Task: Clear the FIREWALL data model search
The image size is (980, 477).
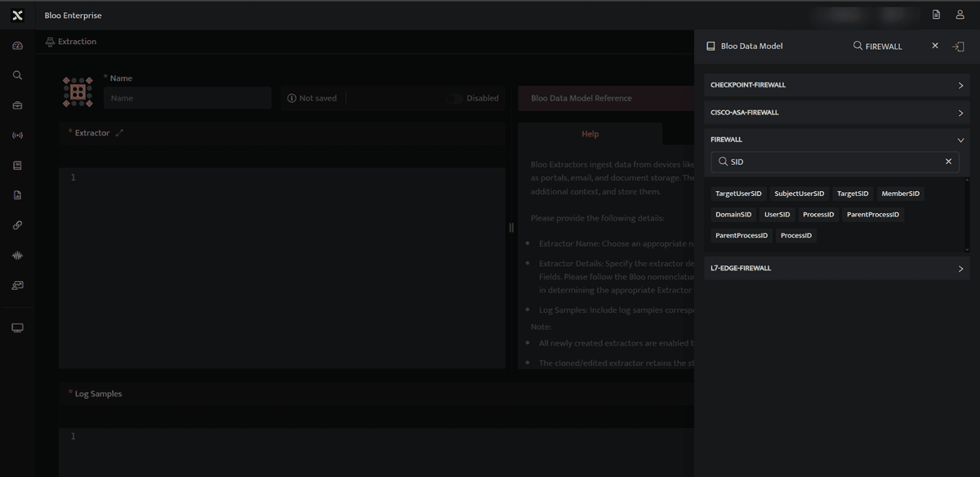Action: (x=935, y=46)
